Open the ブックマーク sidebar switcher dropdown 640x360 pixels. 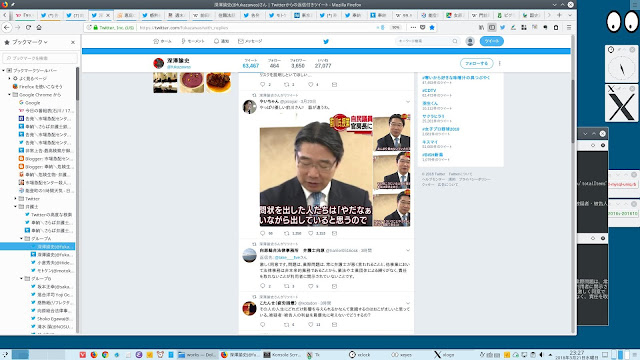tap(26, 42)
